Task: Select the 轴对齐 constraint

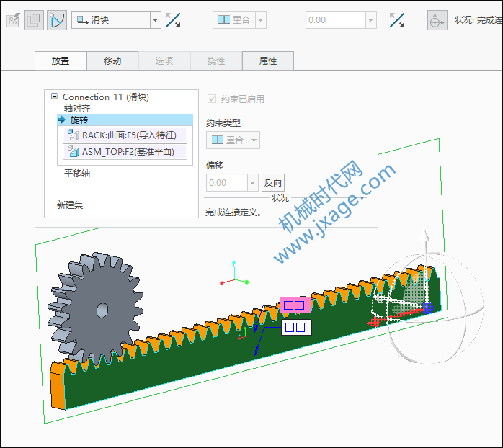Action: [77, 108]
